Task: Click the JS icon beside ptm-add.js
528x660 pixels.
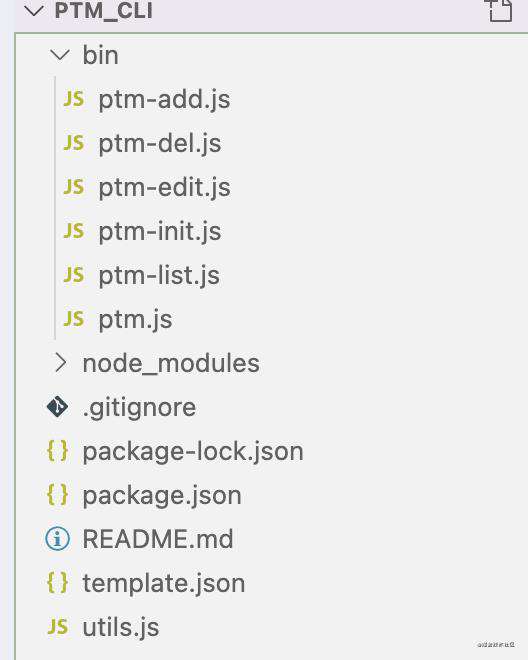Action: coord(74,99)
